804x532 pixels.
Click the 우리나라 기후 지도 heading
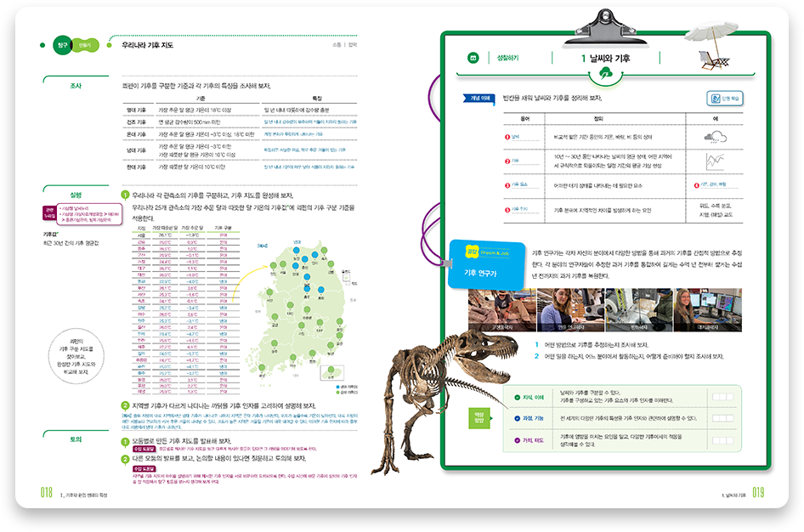[147, 45]
